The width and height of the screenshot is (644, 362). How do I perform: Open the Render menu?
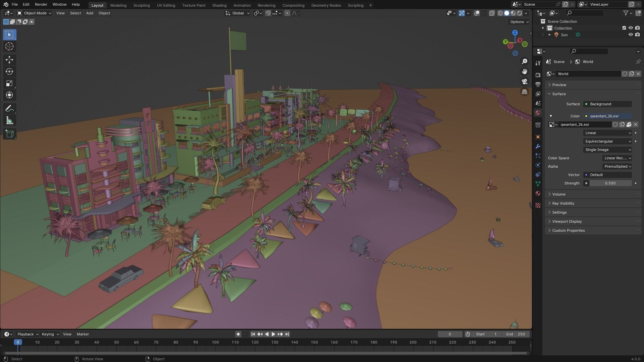tap(41, 4)
